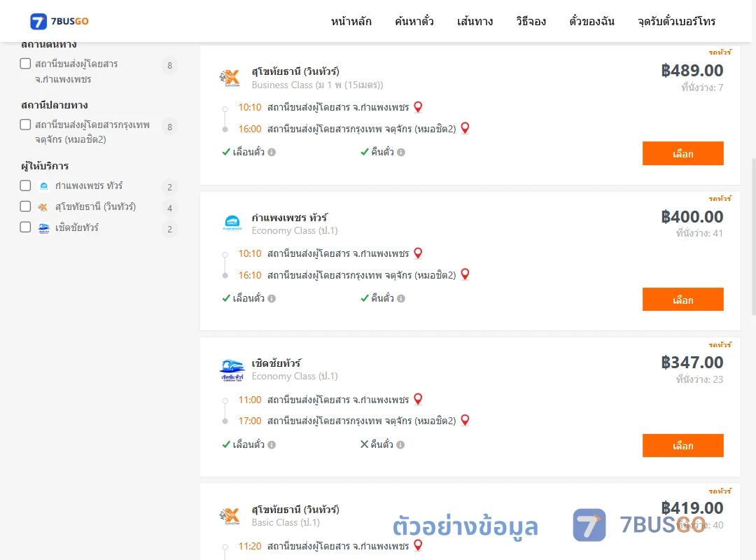Click เลื่อนตั๋ว info icon on ฿489.00 card
Screen dimensions: 756x560
click(272, 153)
